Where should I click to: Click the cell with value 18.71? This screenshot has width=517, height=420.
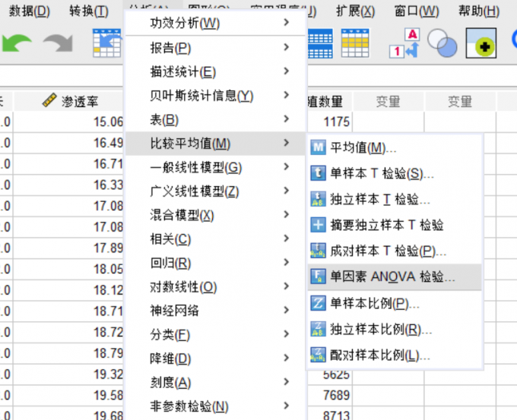68,311
